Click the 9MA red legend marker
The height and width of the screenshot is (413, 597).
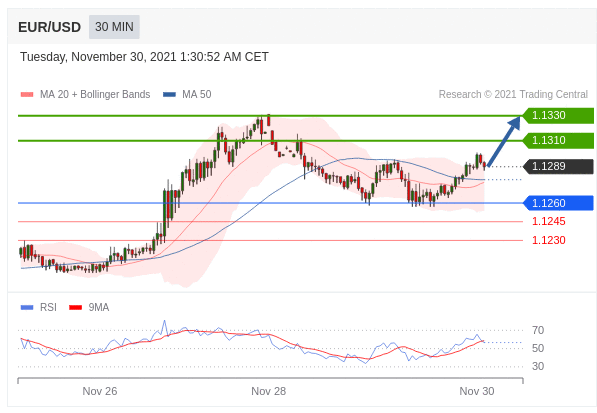tap(75, 307)
